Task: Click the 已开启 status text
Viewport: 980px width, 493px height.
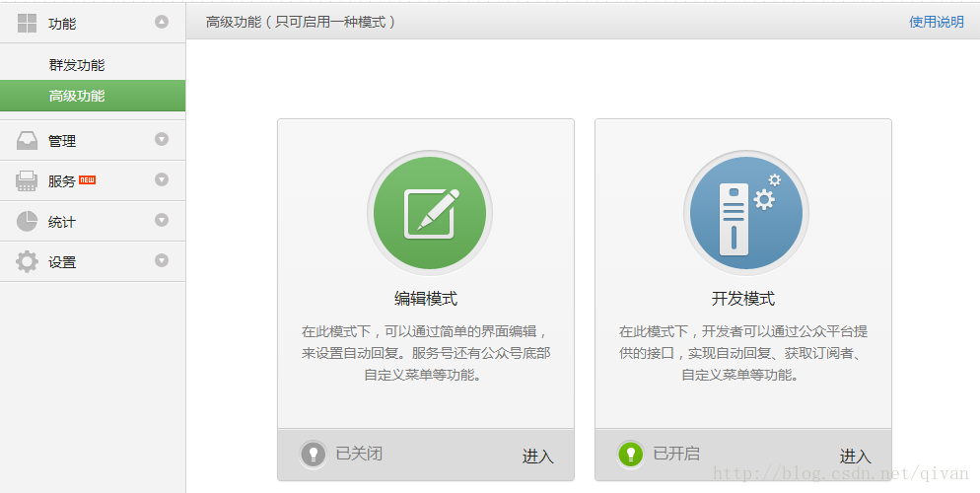Action: pyautogui.click(x=676, y=454)
